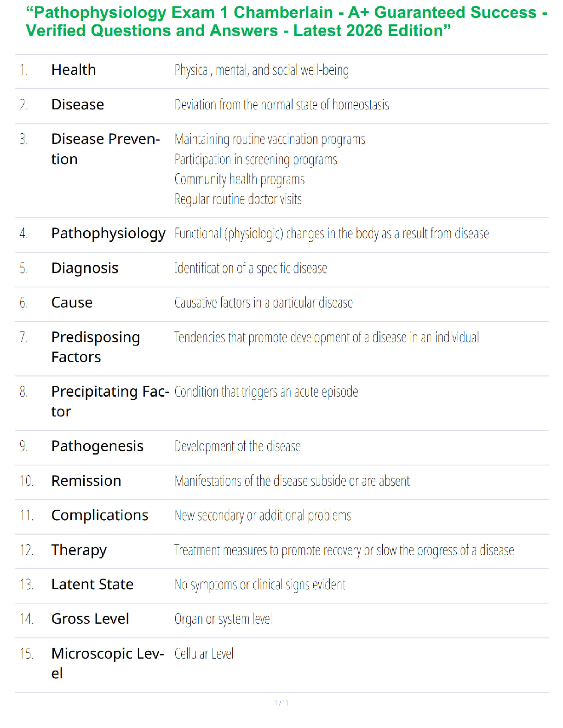Screen dimensions: 563x728
Task: Select the Latent State term
Action: [x=92, y=584]
